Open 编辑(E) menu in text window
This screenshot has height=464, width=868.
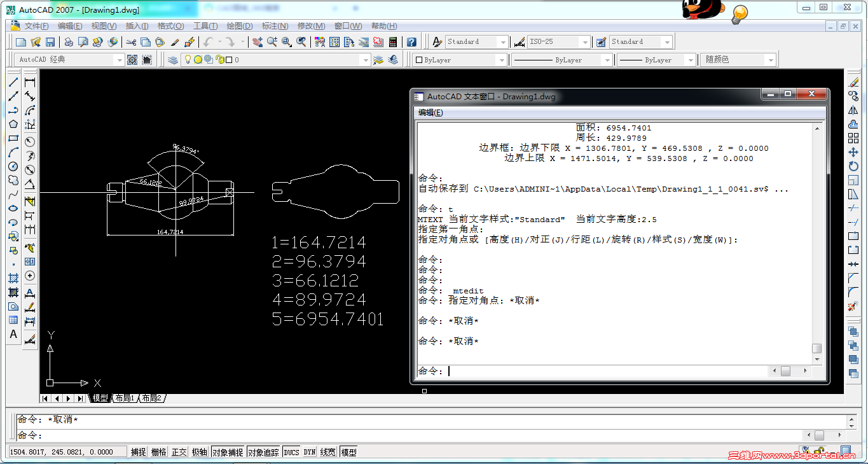click(x=431, y=113)
